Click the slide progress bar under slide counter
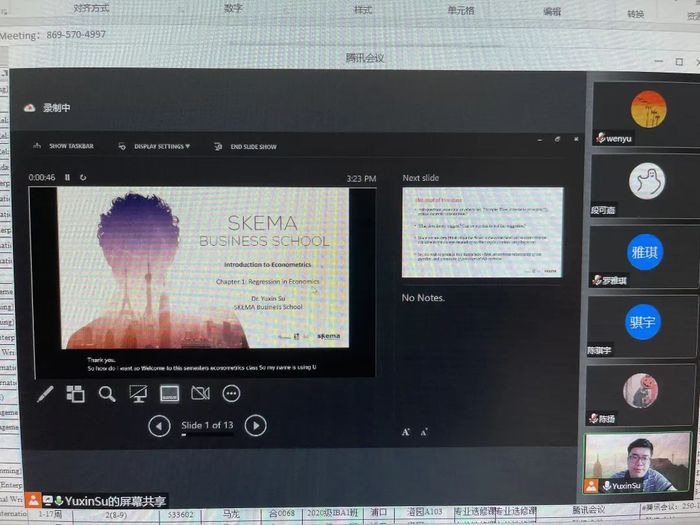Viewport: 700px width, 525px height. click(207, 434)
